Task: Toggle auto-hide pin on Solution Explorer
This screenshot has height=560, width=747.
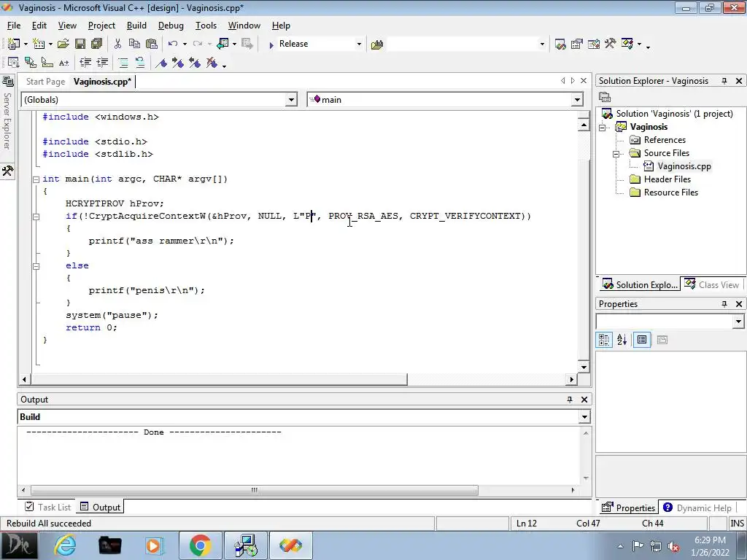Action: click(724, 81)
